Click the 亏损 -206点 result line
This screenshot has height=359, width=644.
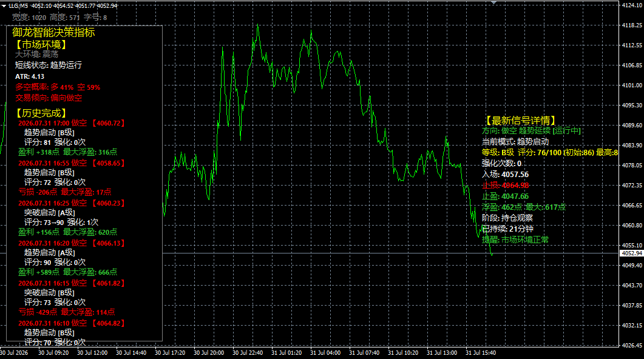pos(64,192)
